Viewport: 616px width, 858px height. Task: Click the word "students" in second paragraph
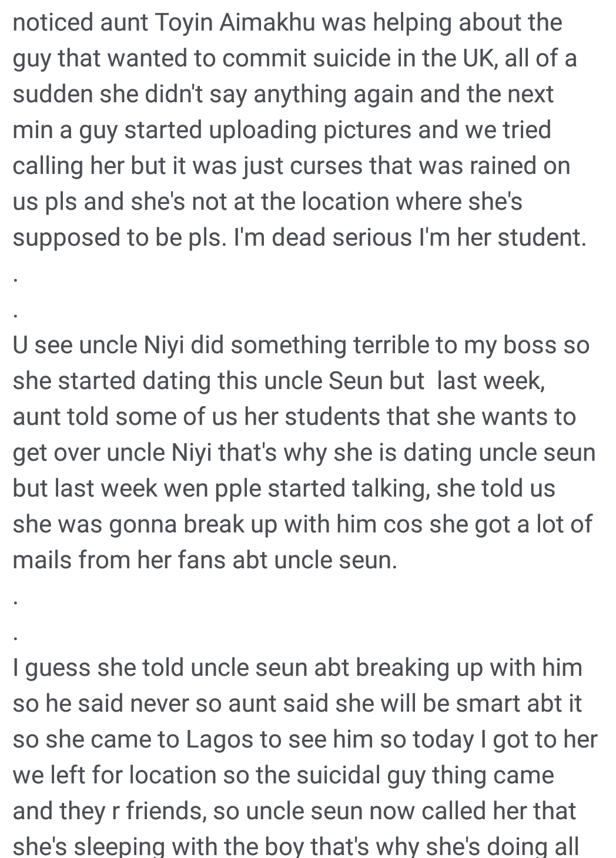[x=339, y=417]
